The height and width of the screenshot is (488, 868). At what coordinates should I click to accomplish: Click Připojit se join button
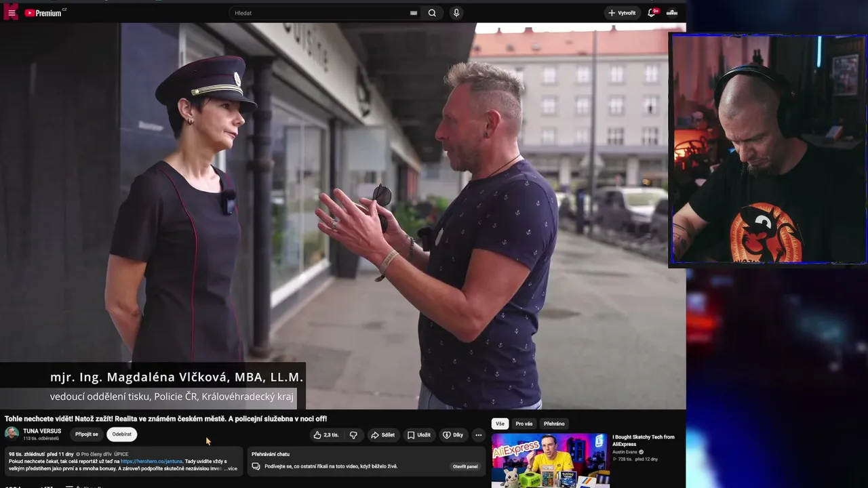point(87,434)
